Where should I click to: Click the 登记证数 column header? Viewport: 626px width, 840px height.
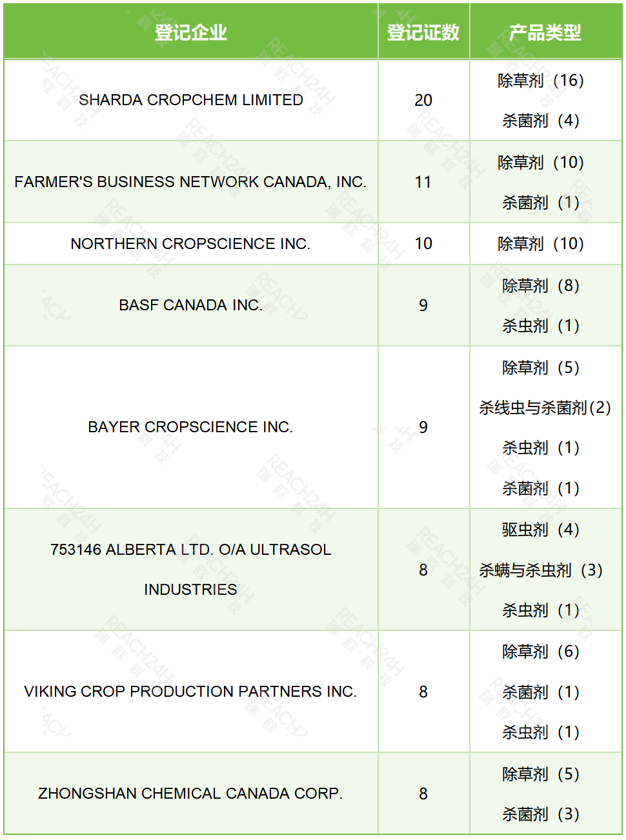pyautogui.click(x=423, y=32)
